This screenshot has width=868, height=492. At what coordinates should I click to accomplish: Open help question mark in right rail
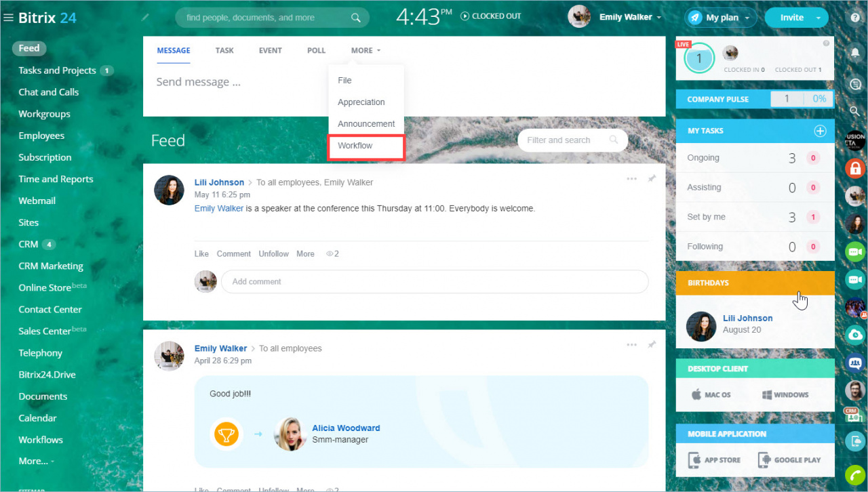point(855,18)
